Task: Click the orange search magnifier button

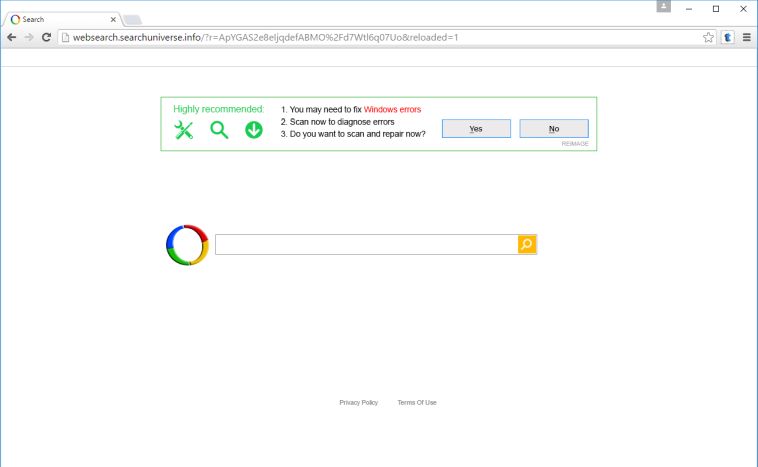Action: [527, 244]
